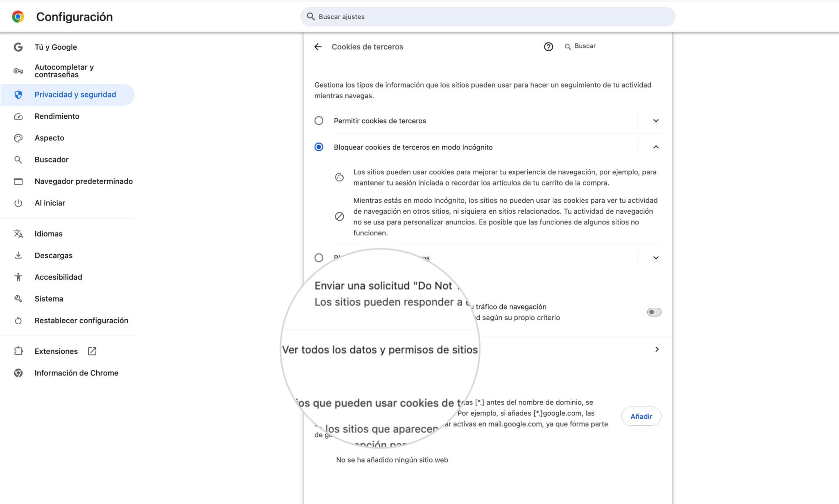Viewport: 839px width, 504px height.
Task: Click the puzzle icon for Extensiones
Action: coord(18,351)
